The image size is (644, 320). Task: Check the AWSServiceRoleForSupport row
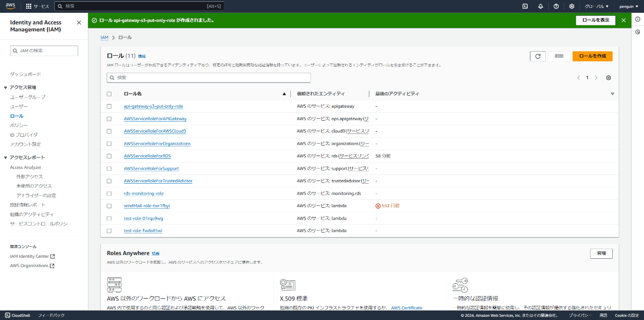pyautogui.click(x=109, y=169)
